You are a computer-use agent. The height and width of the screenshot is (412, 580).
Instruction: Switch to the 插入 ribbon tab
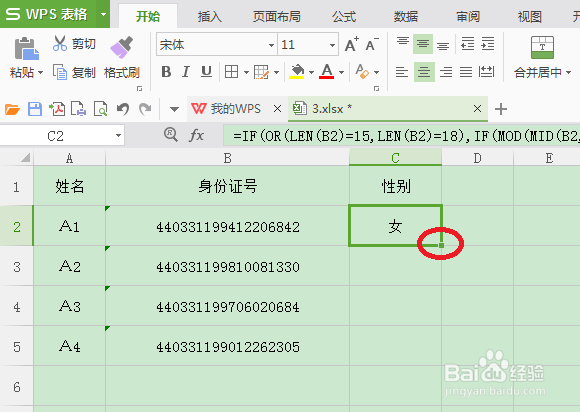click(209, 17)
